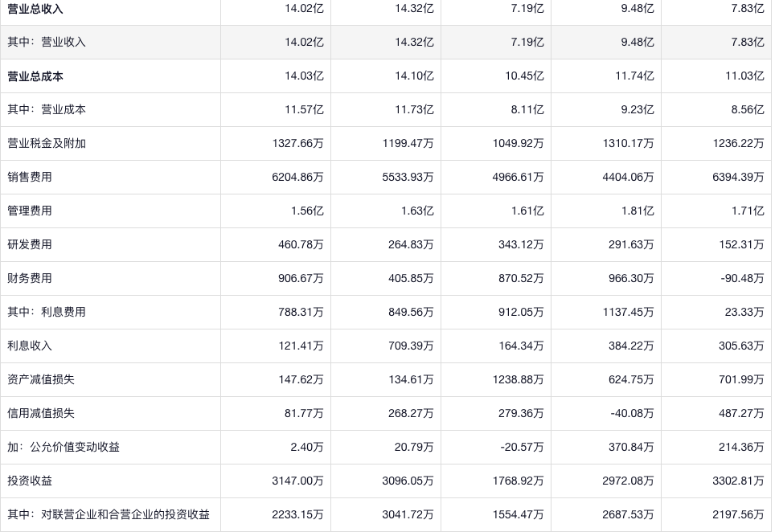This screenshot has width=775, height=532.
Task: Click the 营业总收入 row label
Action: [x=35, y=9]
